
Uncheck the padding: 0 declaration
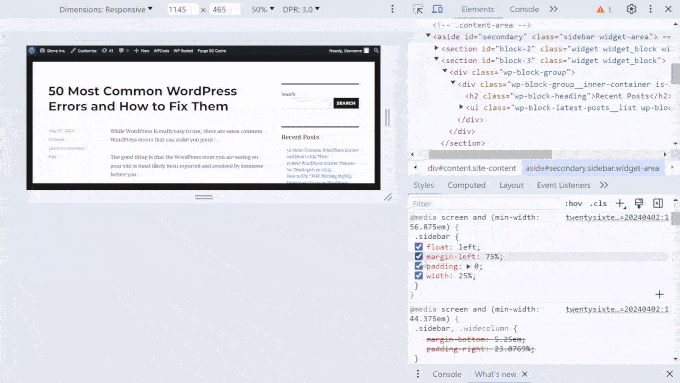tap(418, 266)
